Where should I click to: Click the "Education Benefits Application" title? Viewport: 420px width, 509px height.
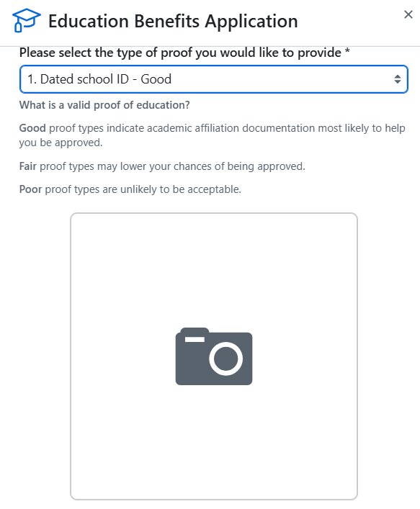173,22
